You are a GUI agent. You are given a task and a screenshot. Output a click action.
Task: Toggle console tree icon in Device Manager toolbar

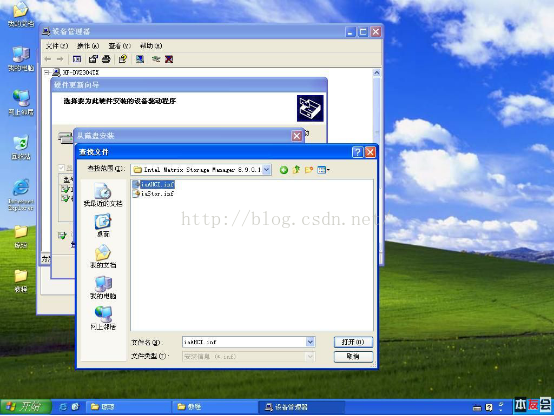(x=77, y=59)
